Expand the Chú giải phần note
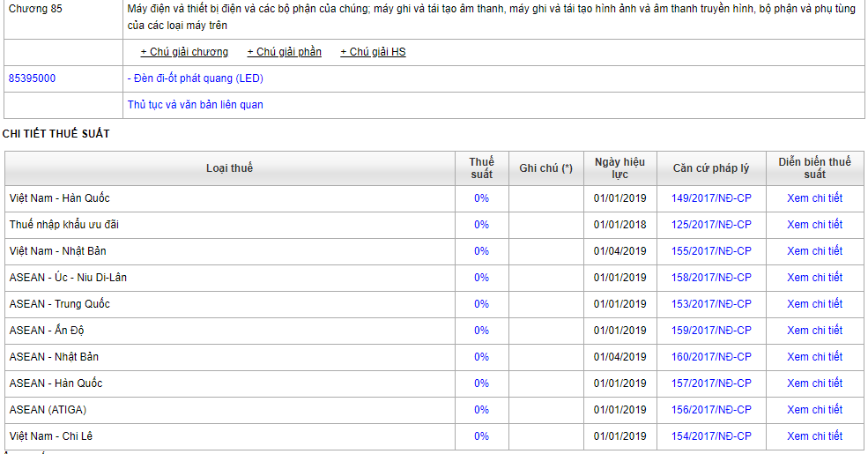 click(284, 52)
